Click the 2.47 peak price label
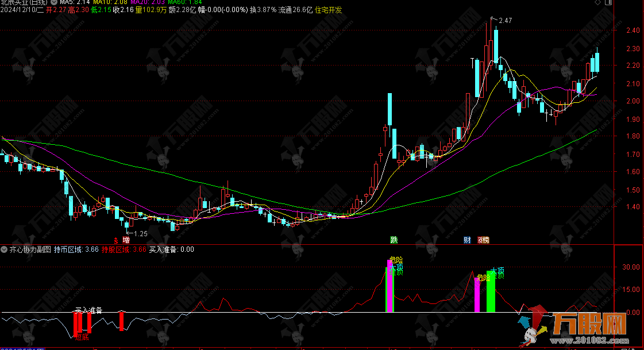This screenshot has height=350, width=644. pos(505,21)
